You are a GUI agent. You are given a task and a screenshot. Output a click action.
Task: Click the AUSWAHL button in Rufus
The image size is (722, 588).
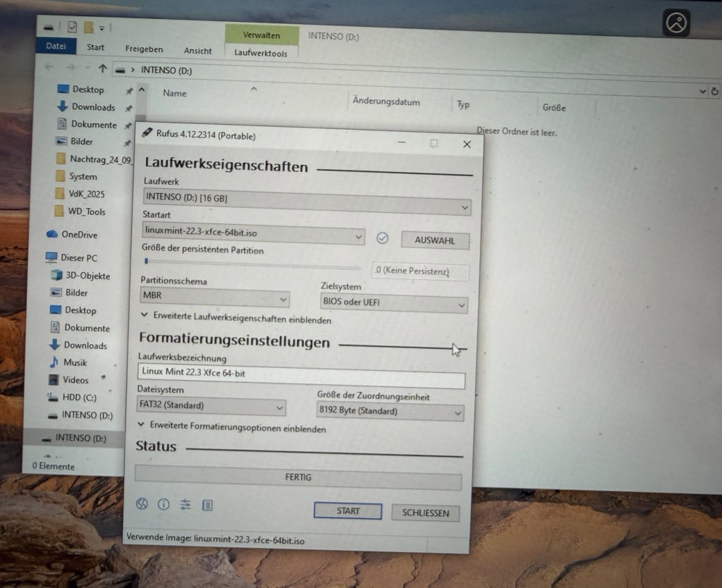(434, 240)
